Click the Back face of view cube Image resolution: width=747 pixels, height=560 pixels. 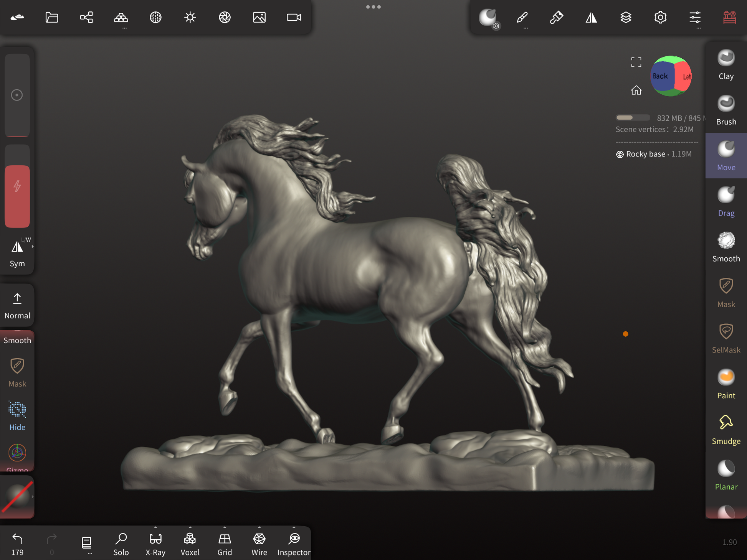tap(660, 76)
